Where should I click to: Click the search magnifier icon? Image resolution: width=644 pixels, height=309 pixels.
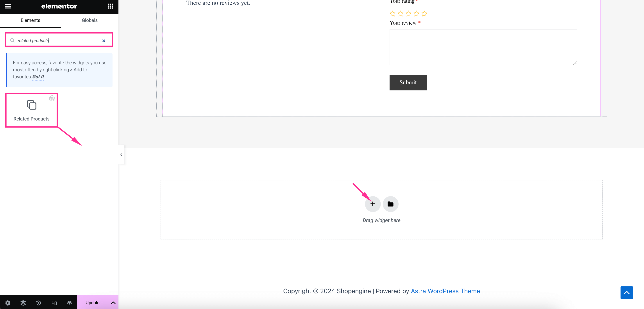(12, 40)
